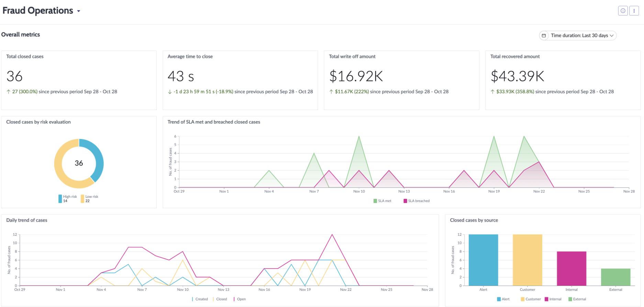This screenshot has height=307, width=644.
Task: Click the blue Alert bar in source chart
Action: coord(483,260)
